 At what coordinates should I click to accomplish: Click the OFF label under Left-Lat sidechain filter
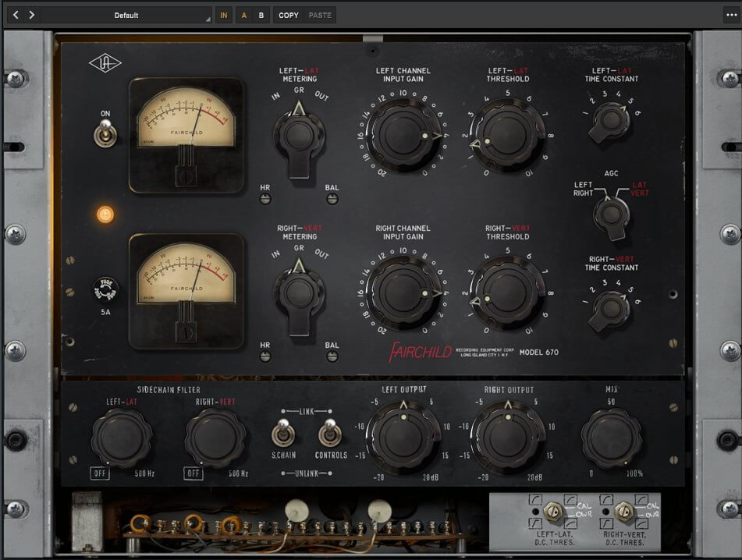tap(100, 473)
